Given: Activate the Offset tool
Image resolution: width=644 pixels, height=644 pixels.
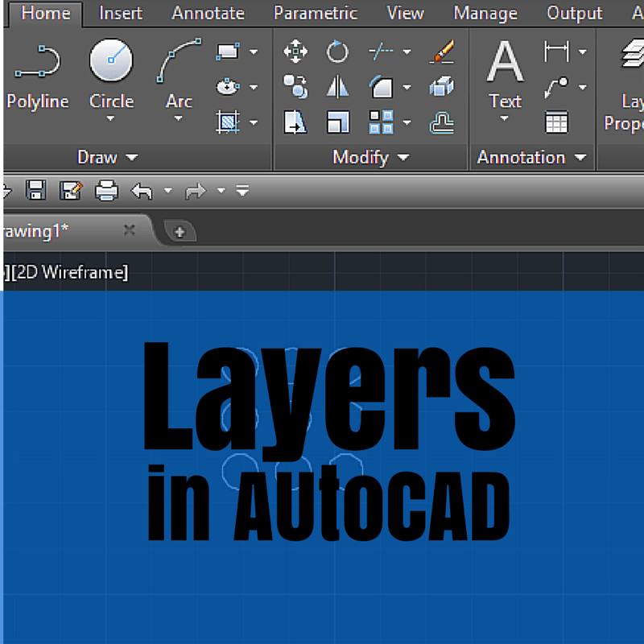Looking at the screenshot, I should pyautogui.click(x=442, y=123).
